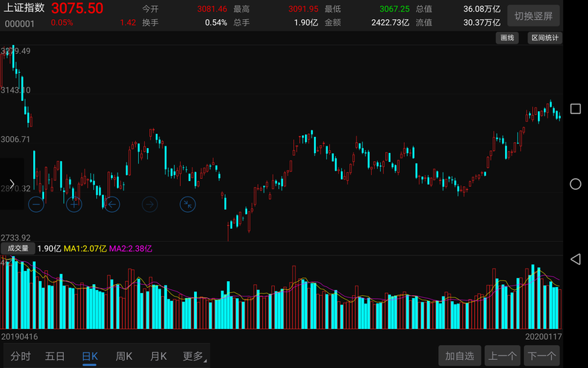
Task: Select the 周K tab
Action: pos(123,356)
